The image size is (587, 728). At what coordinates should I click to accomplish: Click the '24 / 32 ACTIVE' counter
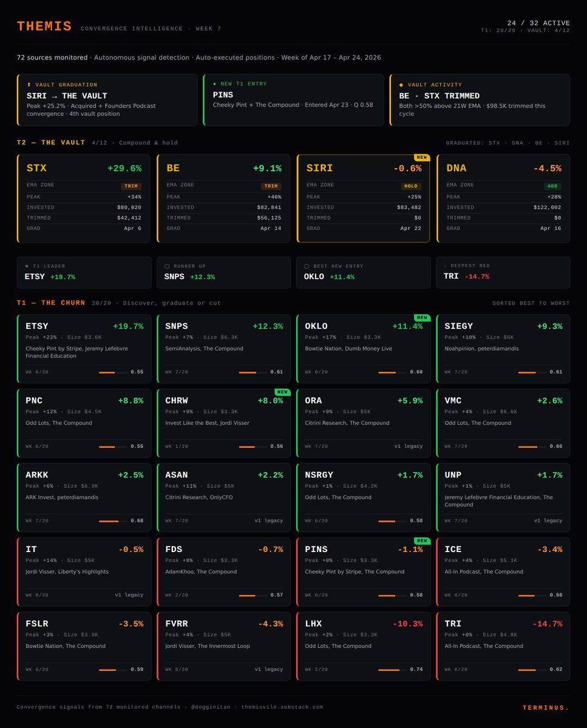(x=539, y=23)
